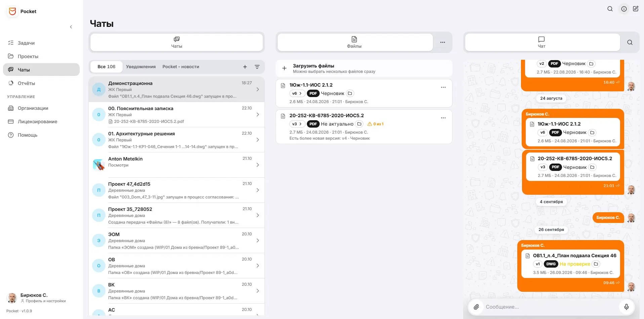Viewport: 644px width, 319px height.
Task: Click folder icon next to Не актуально status
Action: pyautogui.click(x=359, y=124)
